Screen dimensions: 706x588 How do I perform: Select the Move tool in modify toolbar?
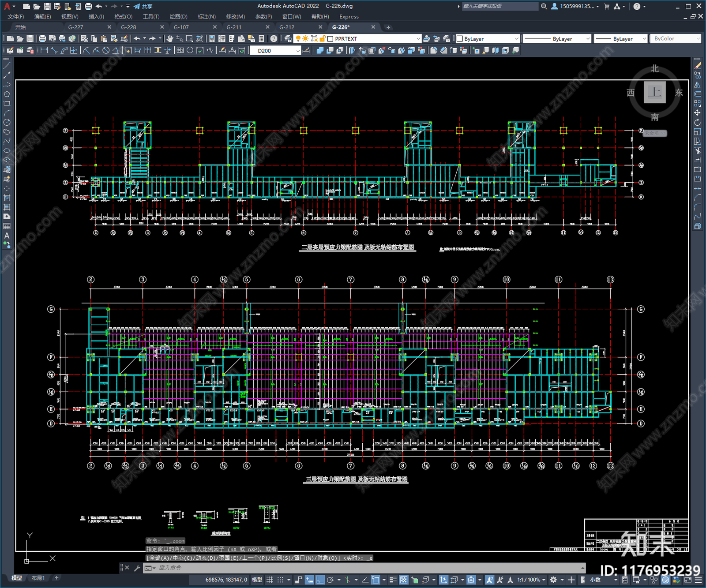[x=697, y=113]
